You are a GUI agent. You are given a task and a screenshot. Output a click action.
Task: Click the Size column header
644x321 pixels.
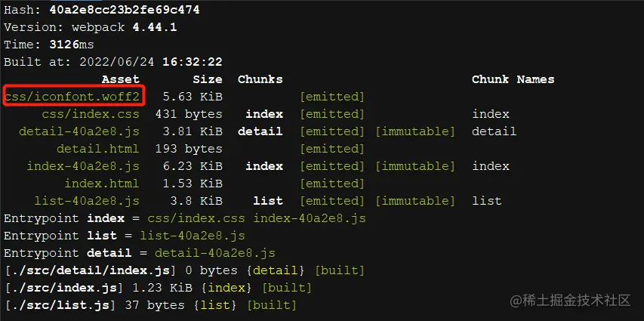(x=208, y=79)
